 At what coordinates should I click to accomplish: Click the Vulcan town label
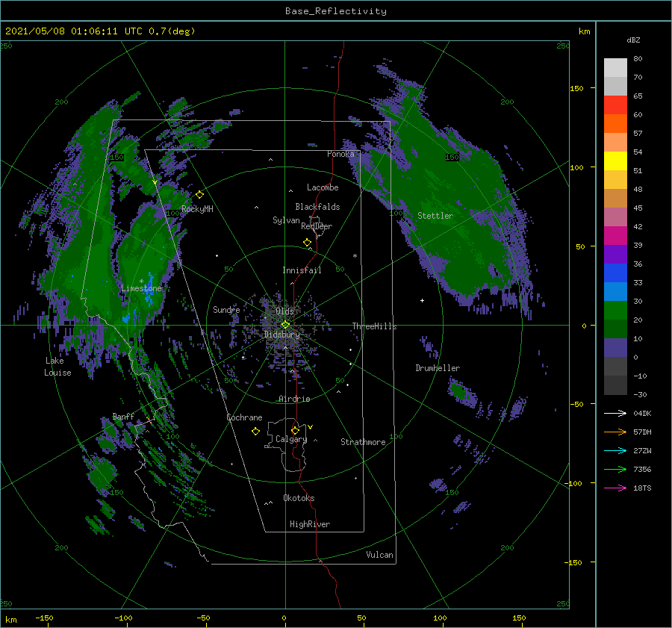pos(380,555)
